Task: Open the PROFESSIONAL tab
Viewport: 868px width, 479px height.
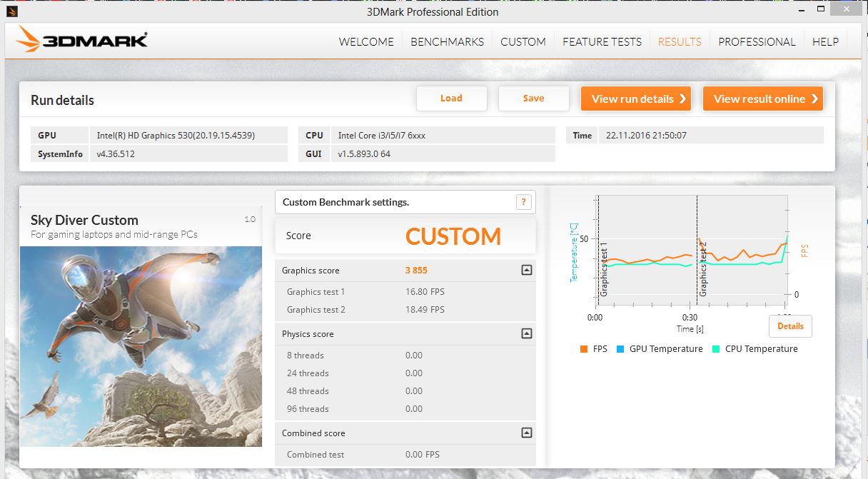Action: [757, 41]
